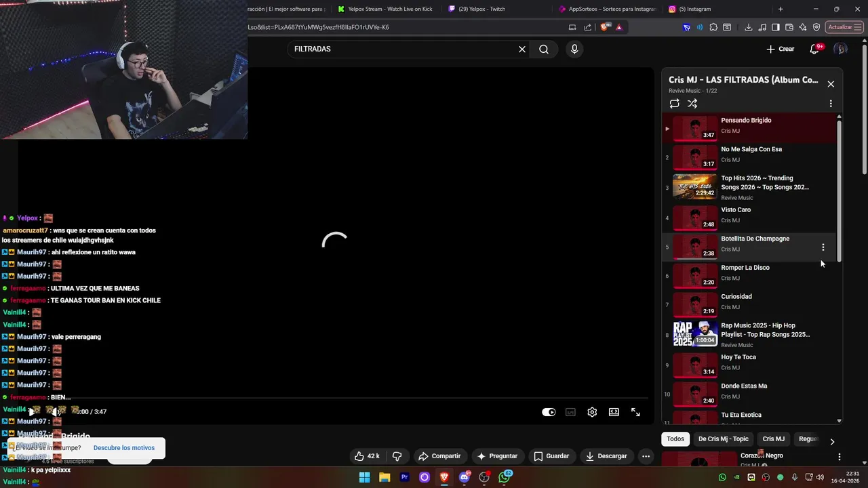
Task: Dislike the video
Action: (x=397, y=456)
